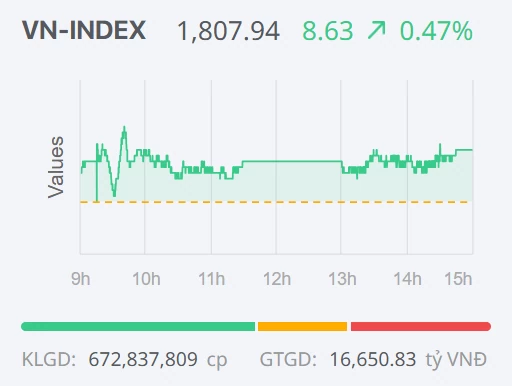Click the GTGD label
The height and width of the screenshot is (386, 512).
288,360
